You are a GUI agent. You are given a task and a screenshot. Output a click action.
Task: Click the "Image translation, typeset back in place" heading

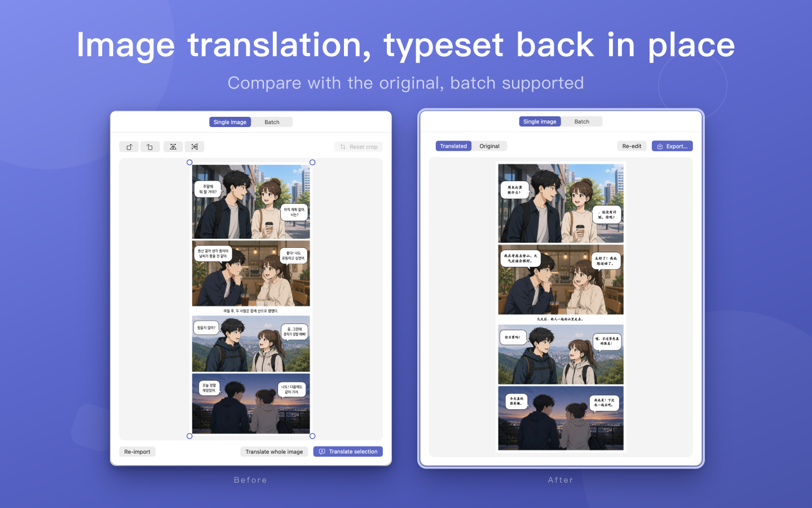[x=406, y=45]
